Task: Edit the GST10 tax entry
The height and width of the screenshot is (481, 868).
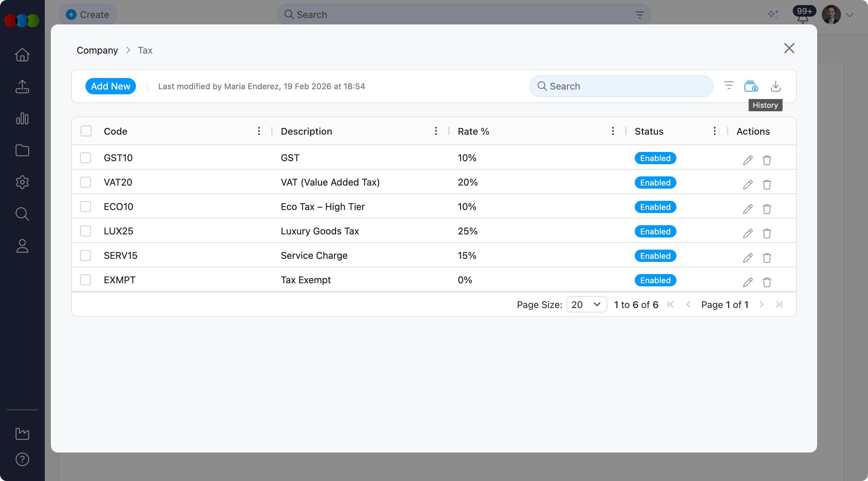Action: 748,160
